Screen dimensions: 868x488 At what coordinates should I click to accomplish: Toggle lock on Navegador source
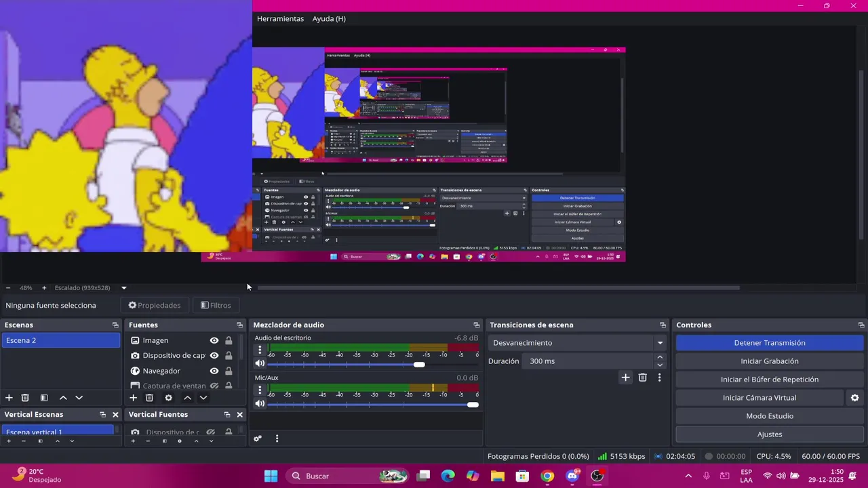click(x=229, y=371)
